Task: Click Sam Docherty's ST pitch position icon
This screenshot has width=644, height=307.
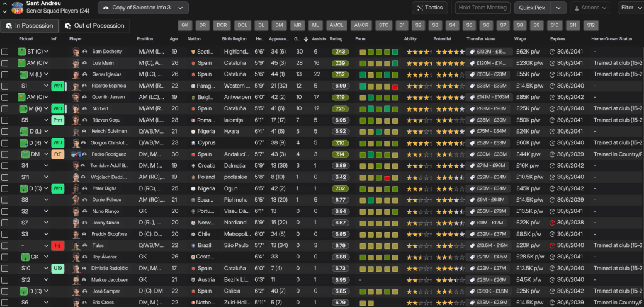Action: point(23,52)
